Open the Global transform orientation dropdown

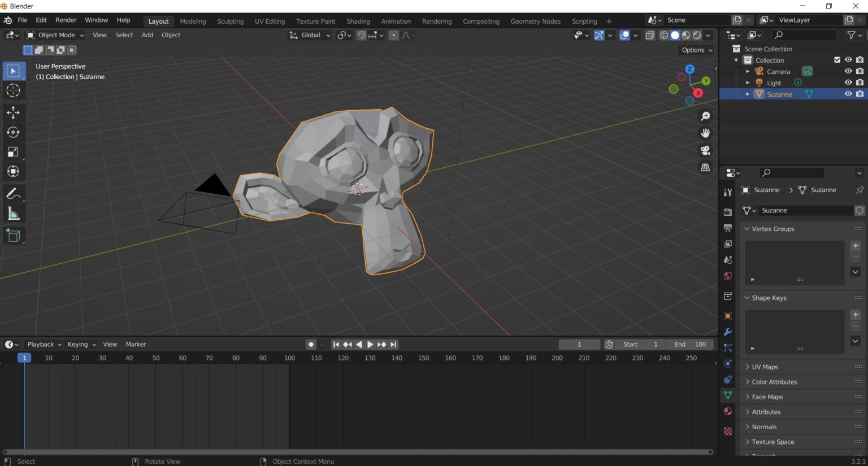(310, 35)
